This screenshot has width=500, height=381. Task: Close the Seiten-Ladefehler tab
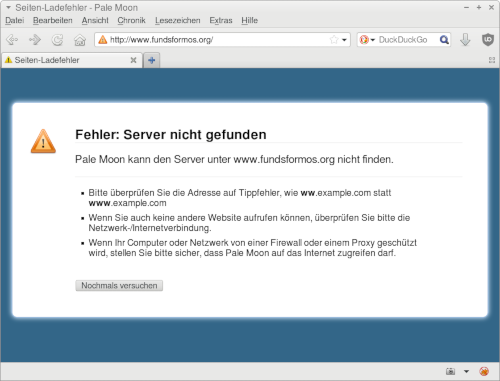click(x=133, y=60)
